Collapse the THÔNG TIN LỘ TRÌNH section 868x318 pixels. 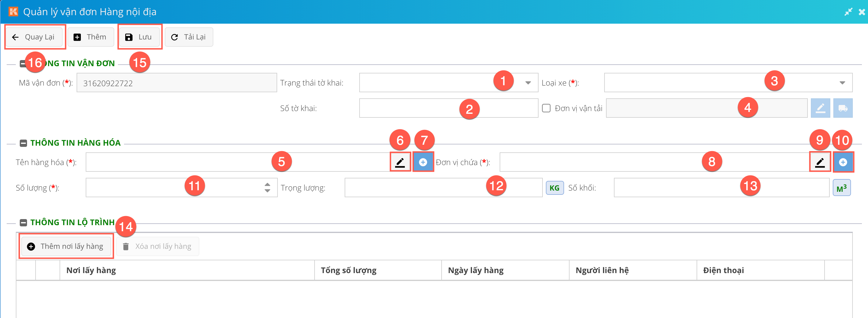click(x=23, y=223)
